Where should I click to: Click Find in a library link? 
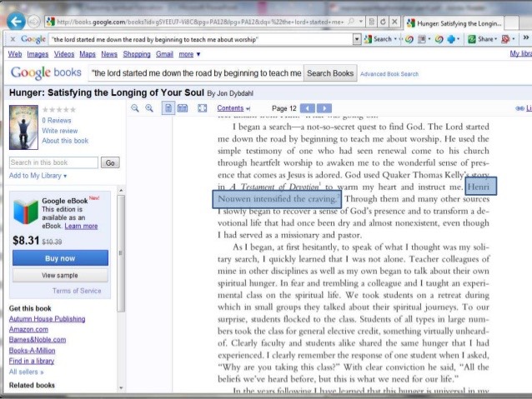(x=32, y=361)
